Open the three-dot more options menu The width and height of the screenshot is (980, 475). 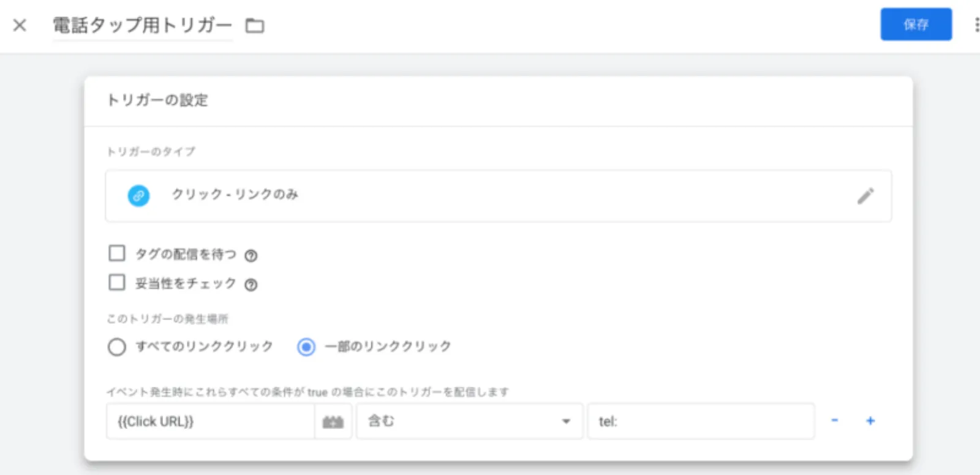click(976, 24)
